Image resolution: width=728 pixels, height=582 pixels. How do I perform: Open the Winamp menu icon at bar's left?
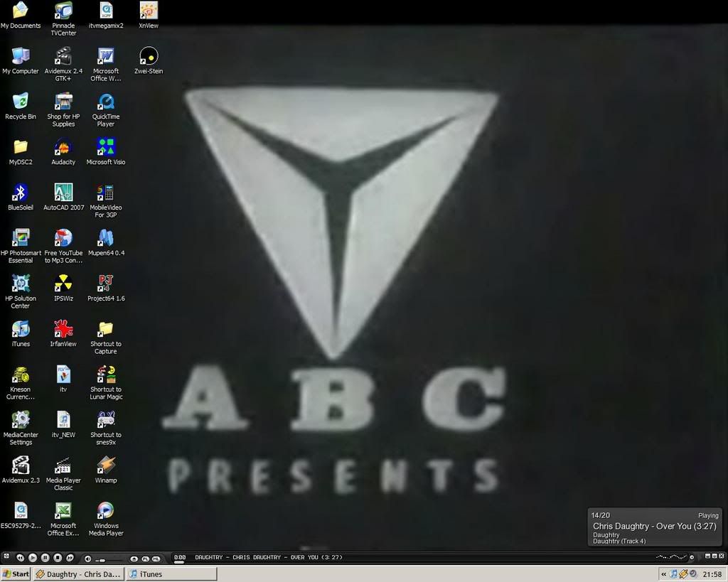(6, 556)
